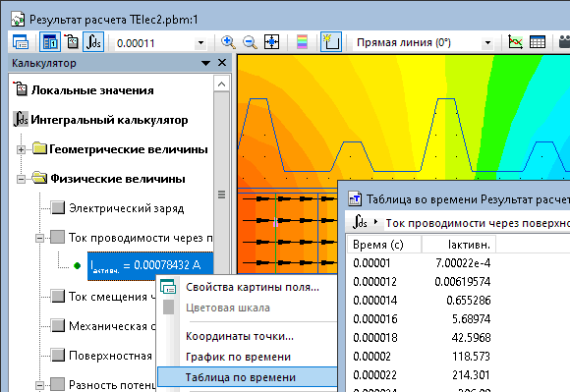Open the table toolbar icon
The width and height of the screenshot is (570, 392).
538,42
